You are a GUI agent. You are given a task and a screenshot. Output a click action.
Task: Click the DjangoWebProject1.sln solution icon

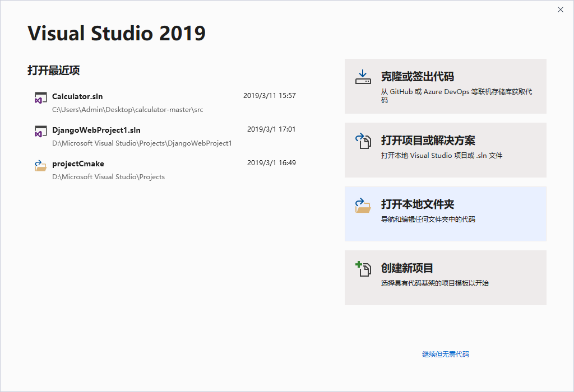click(x=40, y=131)
